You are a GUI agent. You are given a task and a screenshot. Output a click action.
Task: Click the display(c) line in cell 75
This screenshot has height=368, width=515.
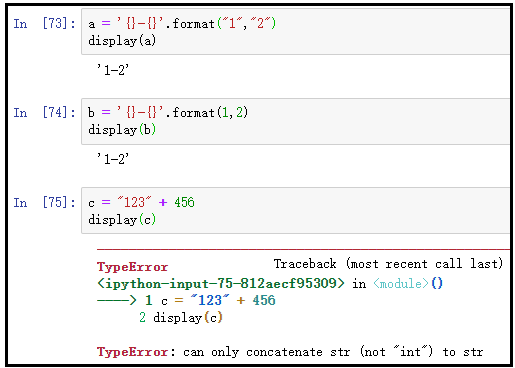click(122, 220)
